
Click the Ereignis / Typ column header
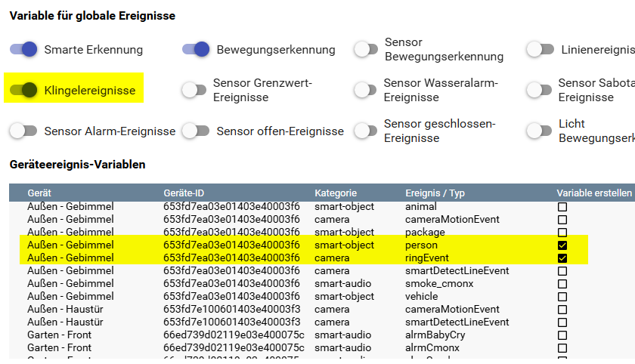[x=436, y=193]
